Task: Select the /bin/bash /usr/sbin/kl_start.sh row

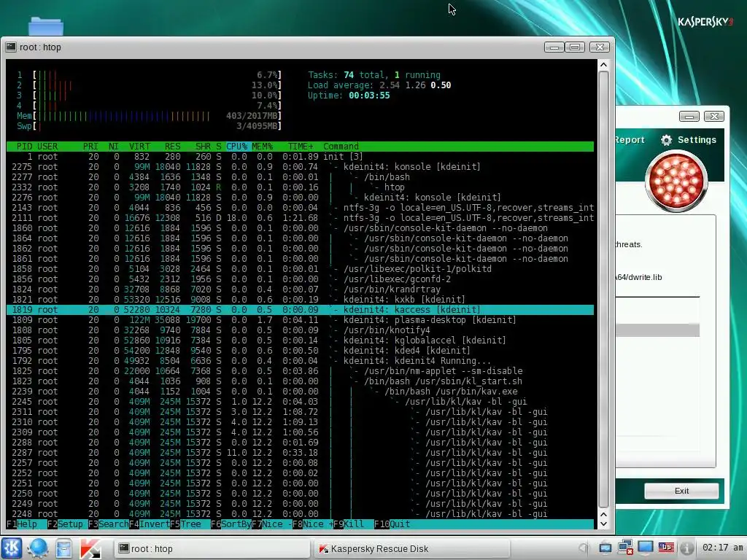Action: pyautogui.click(x=300, y=381)
